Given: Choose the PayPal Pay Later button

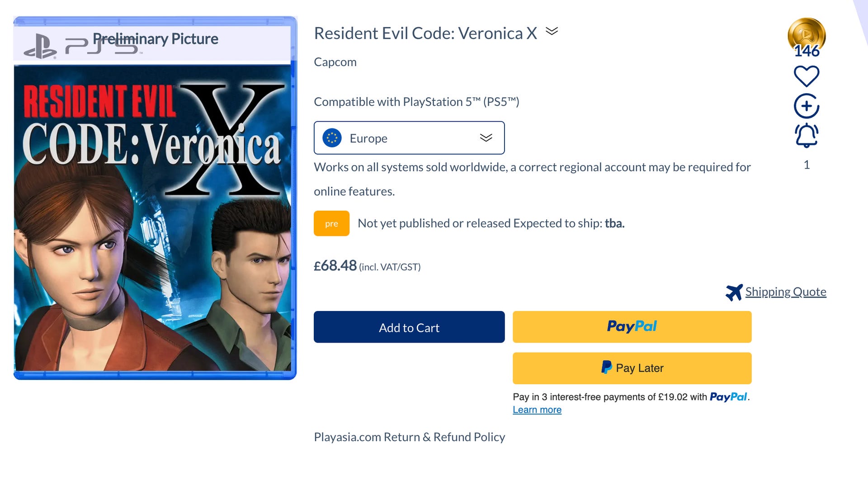Looking at the screenshot, I should click(632, 368).
